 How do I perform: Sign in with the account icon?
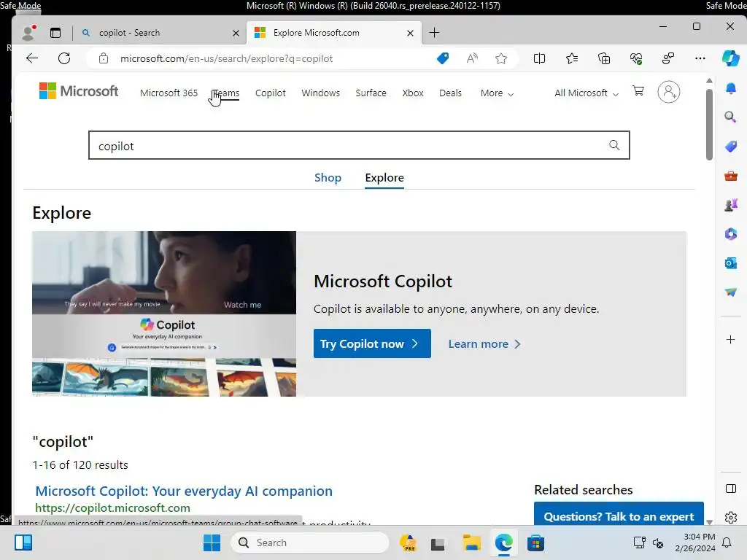(x=669, y=91)
